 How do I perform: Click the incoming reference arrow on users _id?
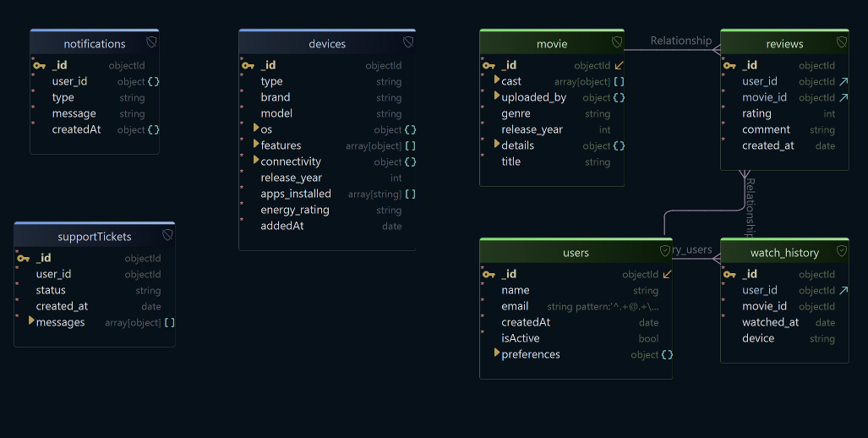(668, 274)
